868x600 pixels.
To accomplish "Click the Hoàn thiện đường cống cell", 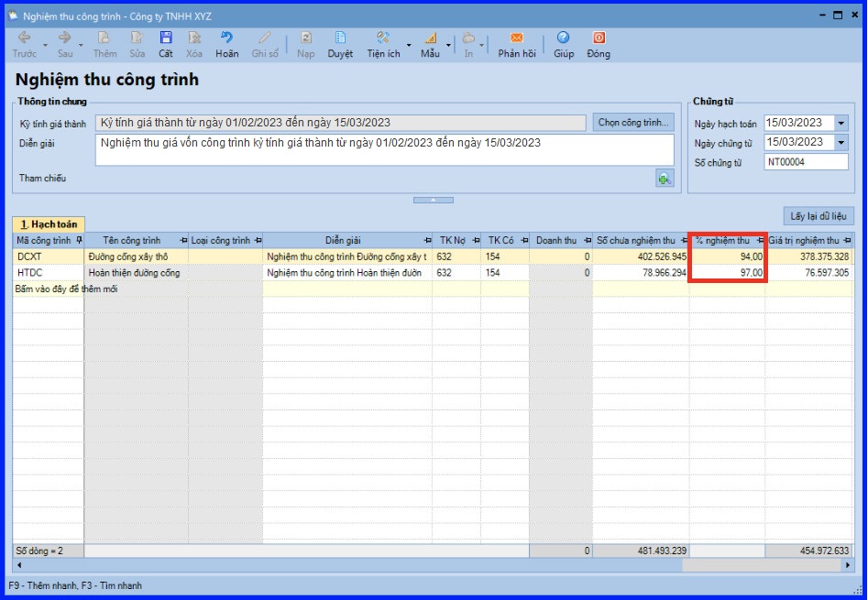I will click(x=137, y=273).
